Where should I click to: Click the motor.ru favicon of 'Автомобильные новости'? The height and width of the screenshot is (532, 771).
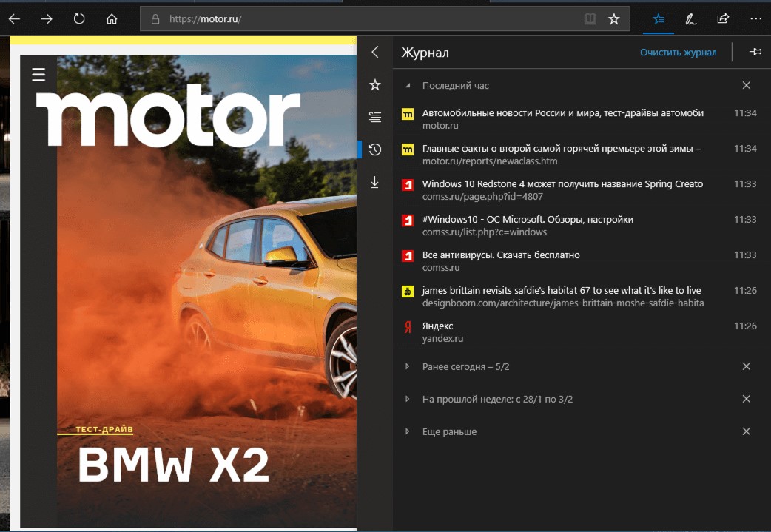(x=408, y=114)
